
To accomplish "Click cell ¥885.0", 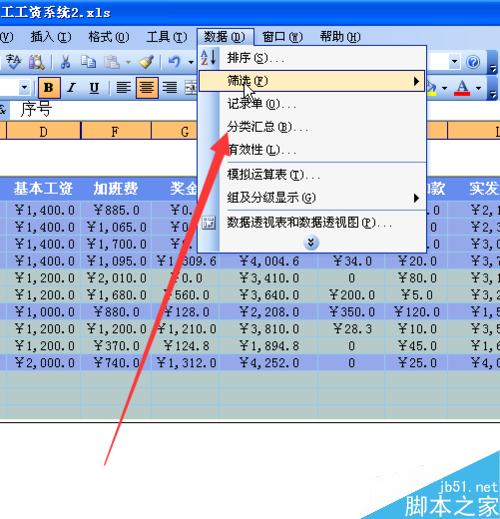I will [116, 210].
